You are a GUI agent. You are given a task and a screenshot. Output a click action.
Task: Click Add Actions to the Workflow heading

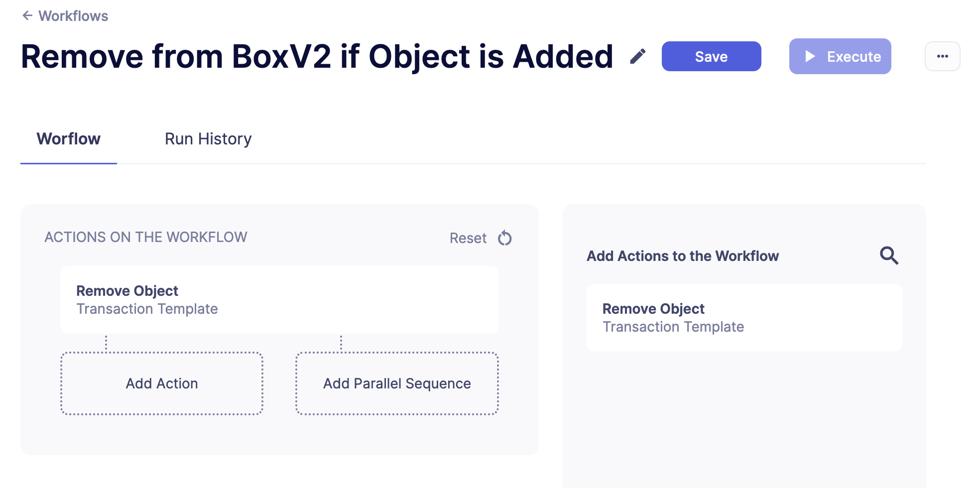pos(682,255)
